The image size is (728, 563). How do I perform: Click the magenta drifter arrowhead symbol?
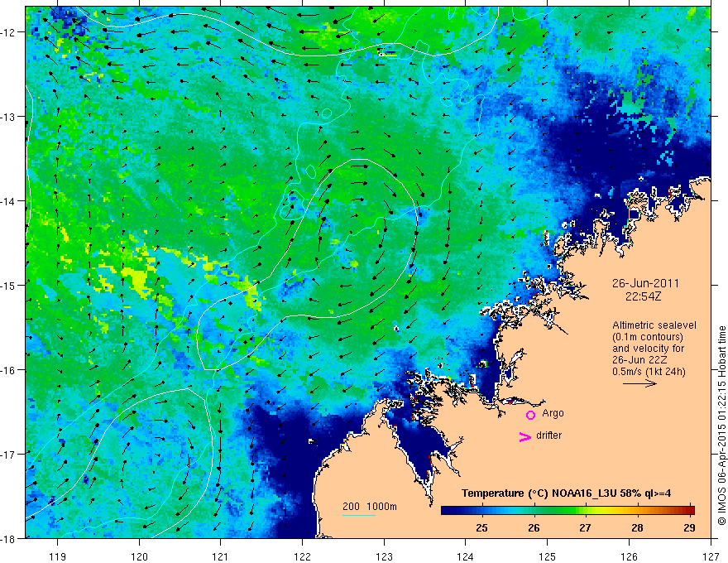(x=524, y=436)
